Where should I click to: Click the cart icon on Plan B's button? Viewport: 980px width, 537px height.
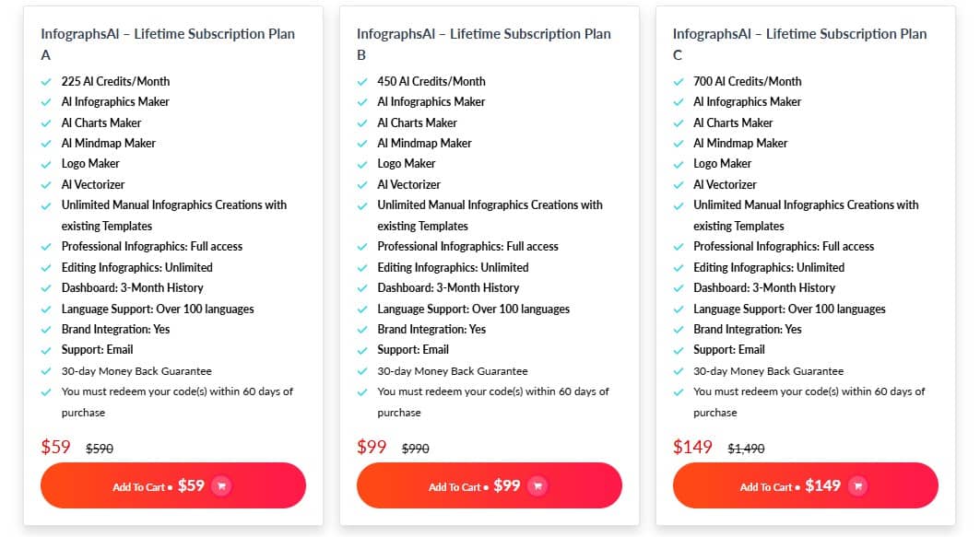click(537, 485)
